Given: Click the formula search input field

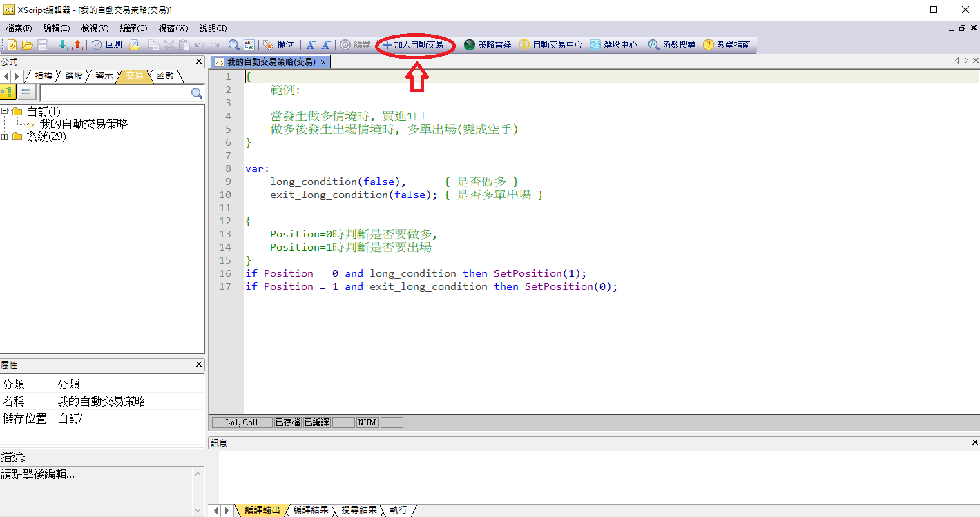Looking at the screenshot, I should point(114,93).
